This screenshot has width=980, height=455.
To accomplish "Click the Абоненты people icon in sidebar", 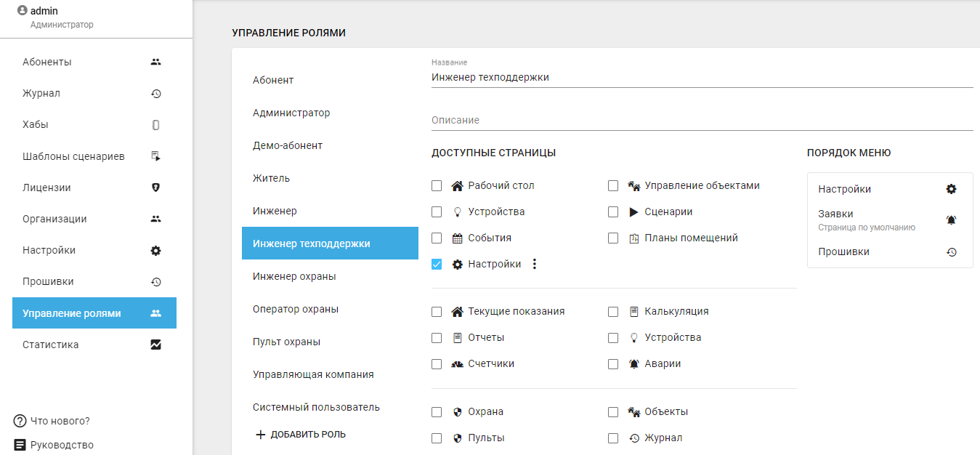I will (155, 62).
